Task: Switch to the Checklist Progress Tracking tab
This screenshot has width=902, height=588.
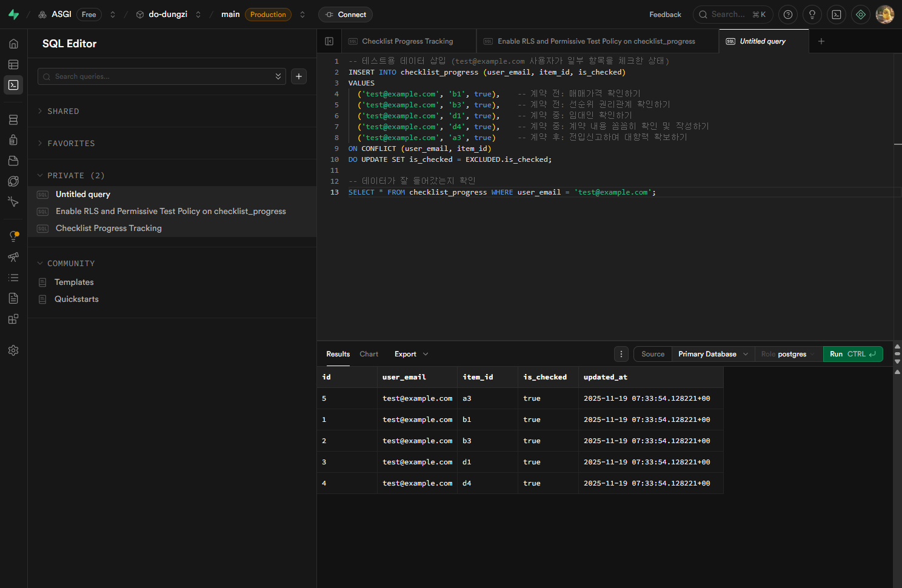Action: click(x=407, y=41)
